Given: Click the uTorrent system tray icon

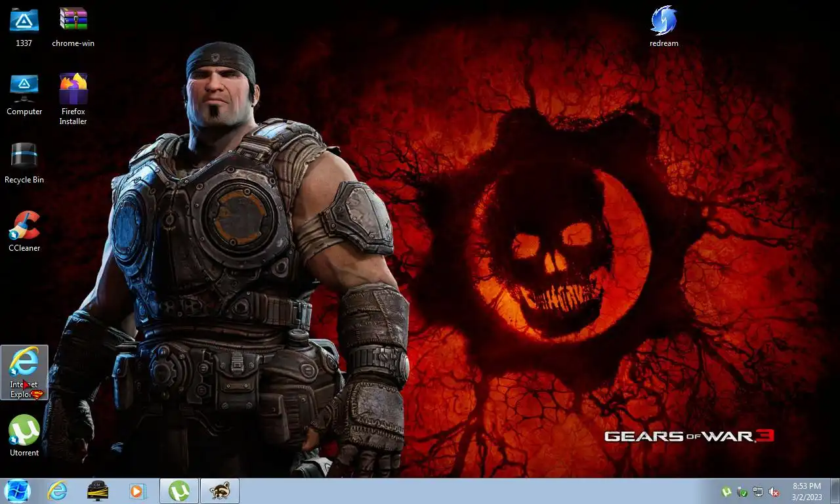Looking at the screenshot, I should 726,492.
